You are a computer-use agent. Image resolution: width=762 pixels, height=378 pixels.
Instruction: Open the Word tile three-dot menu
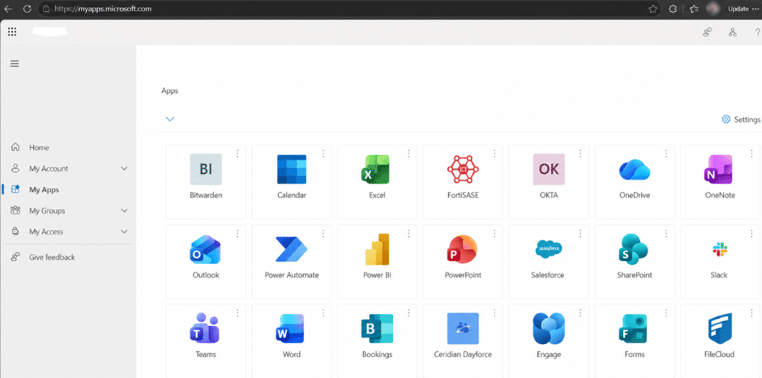click(323, 313)
